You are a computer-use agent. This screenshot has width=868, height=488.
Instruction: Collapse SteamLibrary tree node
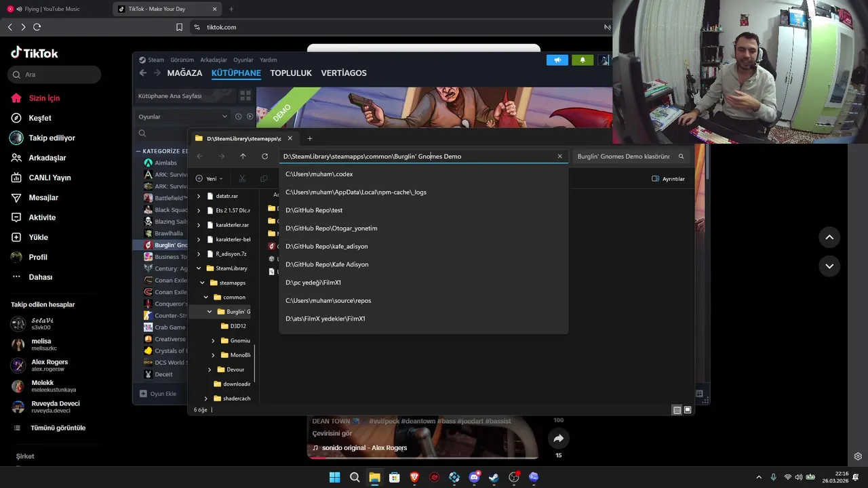[199, 268]
